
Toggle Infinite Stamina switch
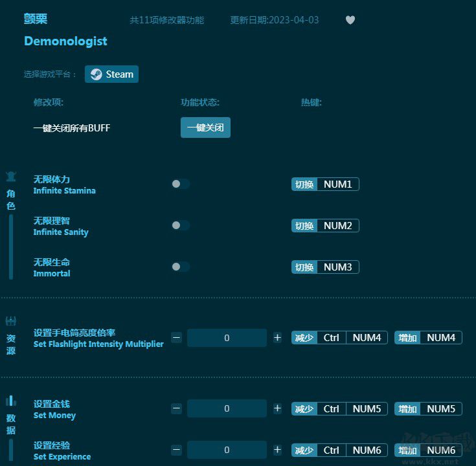click(181, 184)
